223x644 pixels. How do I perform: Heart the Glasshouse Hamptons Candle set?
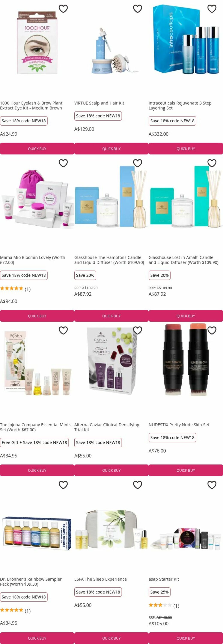point(138,163)
